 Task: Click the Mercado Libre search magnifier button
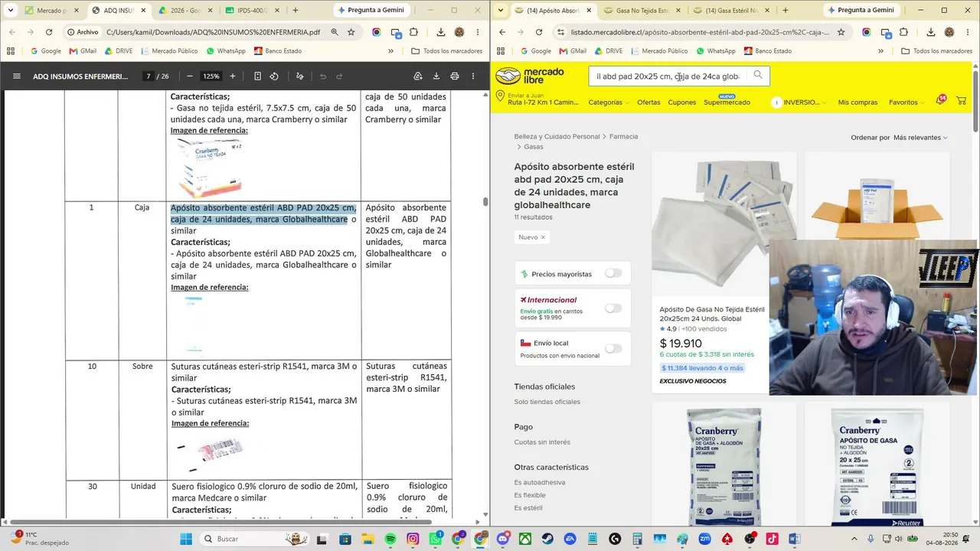[x=758, y=75]
